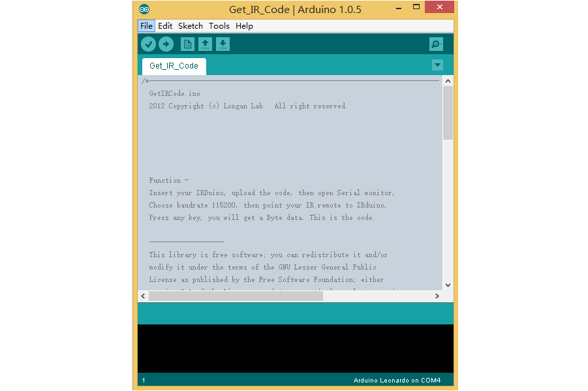588x391 pixels.
Task: Click the vertical scrollbar thumb
Action: pos(448,113)
